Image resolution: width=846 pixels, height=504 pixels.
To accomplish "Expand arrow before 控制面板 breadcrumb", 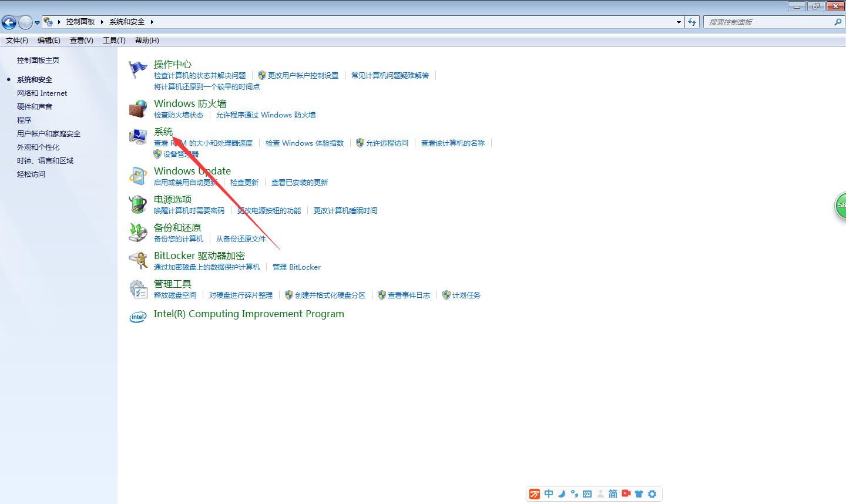I will [x=59, y=22].
